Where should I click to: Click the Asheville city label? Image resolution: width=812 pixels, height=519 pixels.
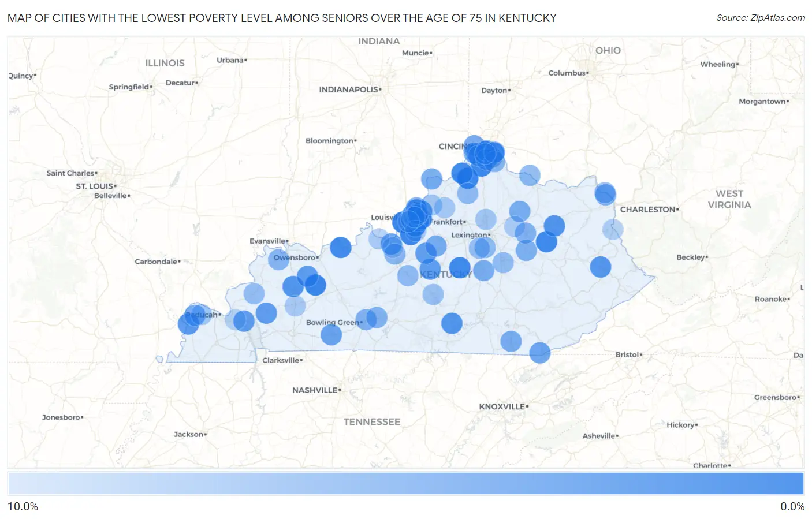coord(599,436)
